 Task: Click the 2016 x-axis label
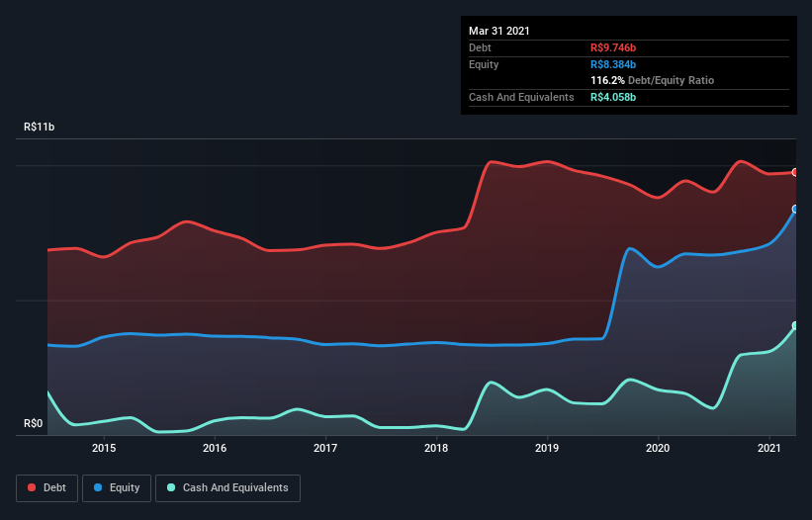pos(215,448)
